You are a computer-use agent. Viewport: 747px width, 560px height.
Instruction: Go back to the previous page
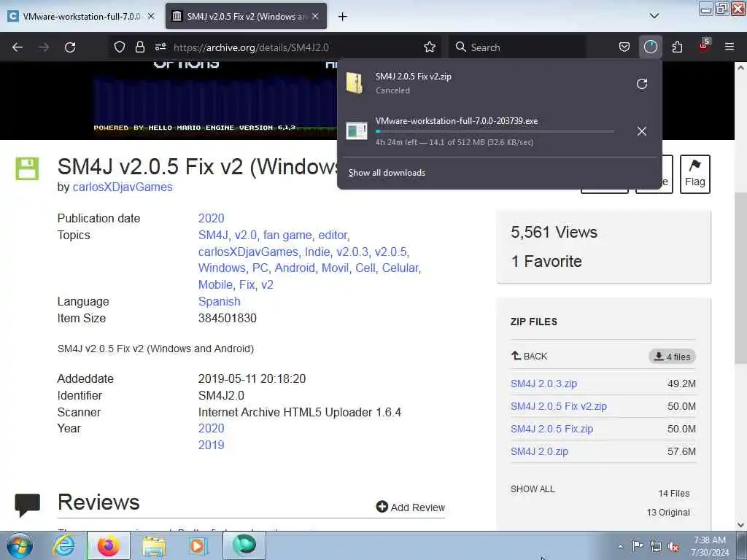18,47
